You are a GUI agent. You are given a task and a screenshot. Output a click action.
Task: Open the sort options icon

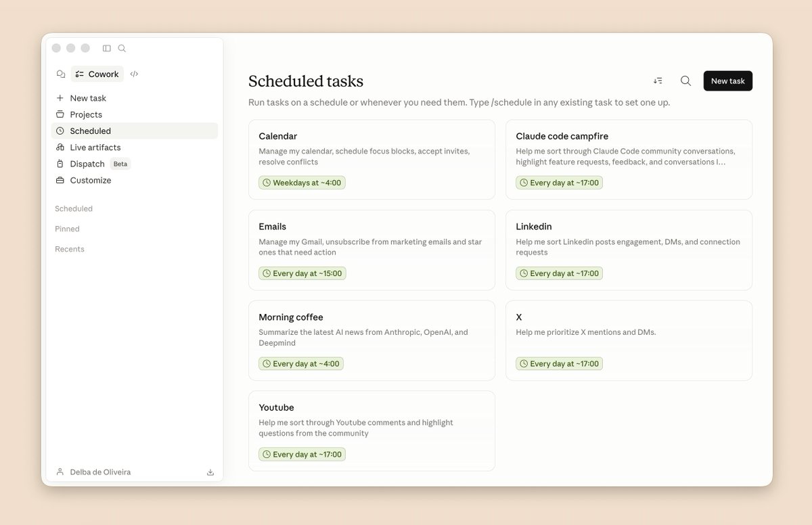658,81
